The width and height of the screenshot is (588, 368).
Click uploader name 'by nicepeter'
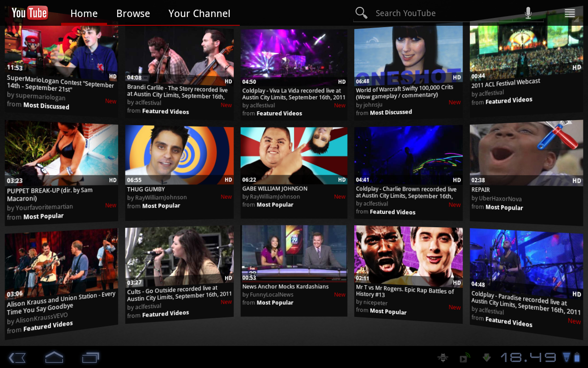[x=372, y=303]
